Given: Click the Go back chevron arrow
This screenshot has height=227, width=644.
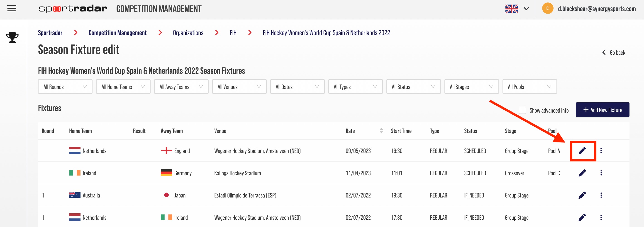Looking at the screenshot, I should pyautogui.click(x=604, y=52).
